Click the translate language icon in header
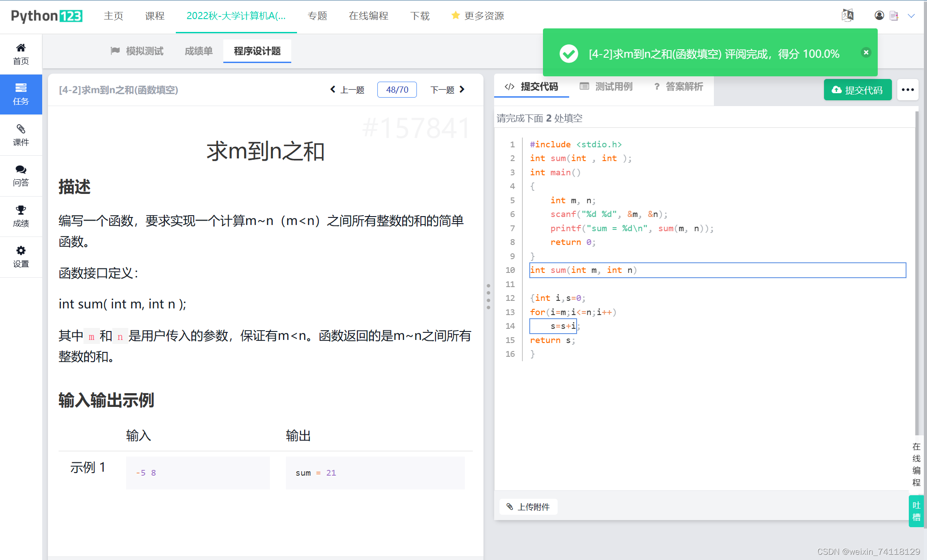The height and width of the screenshot is (560, 927). tap(847, 15)
